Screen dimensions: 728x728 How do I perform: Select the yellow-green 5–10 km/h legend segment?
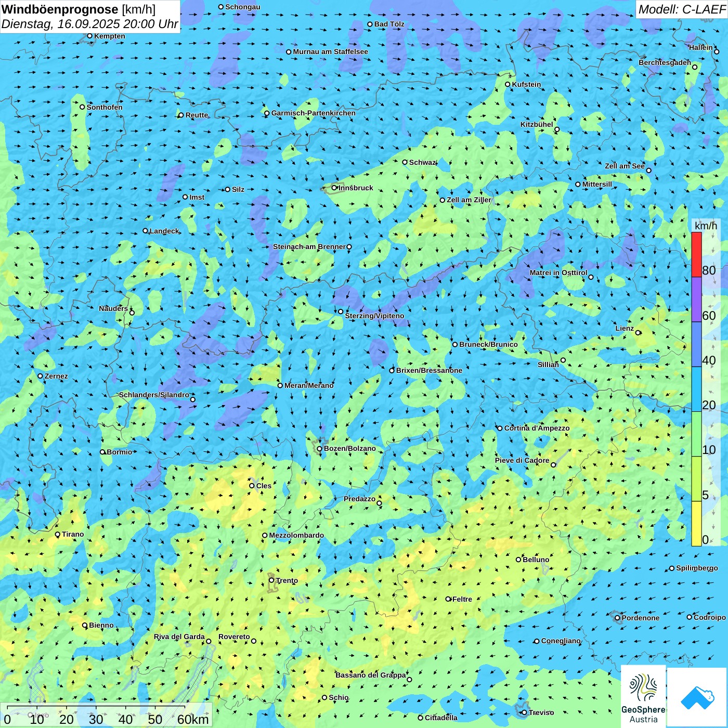click(x=696, y=479)
